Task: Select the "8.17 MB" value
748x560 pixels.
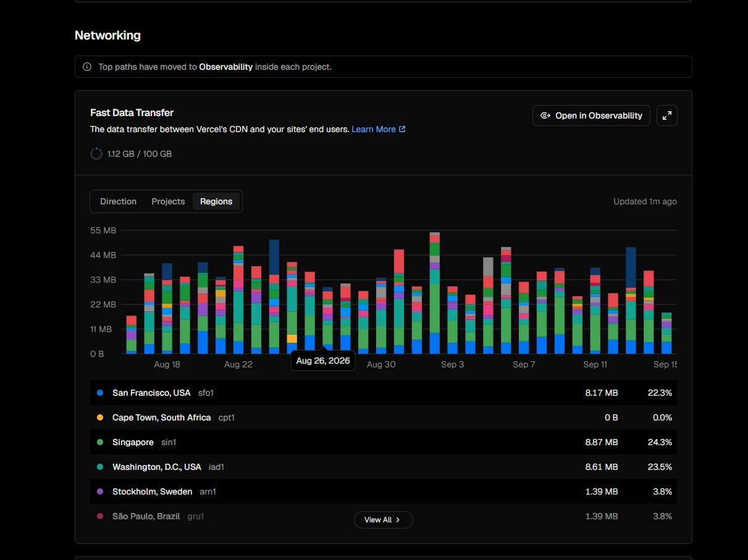Action: coord(602,393)
